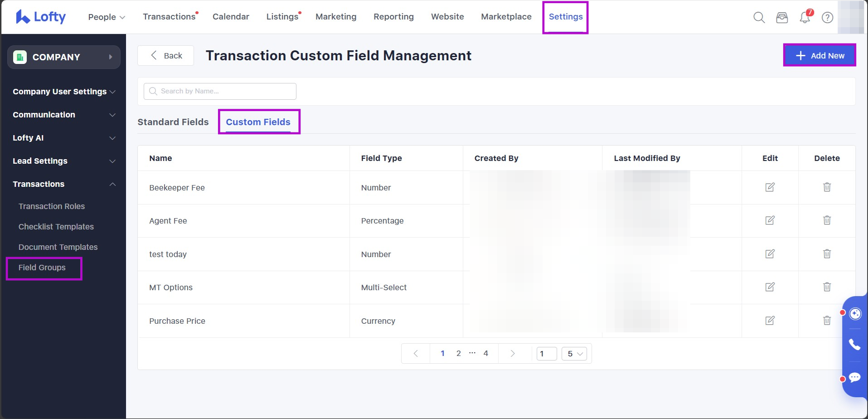Open the chat bubble widget
Viewport: 868px width, 419px height.
pyautogui.click(x=854, y=377)
